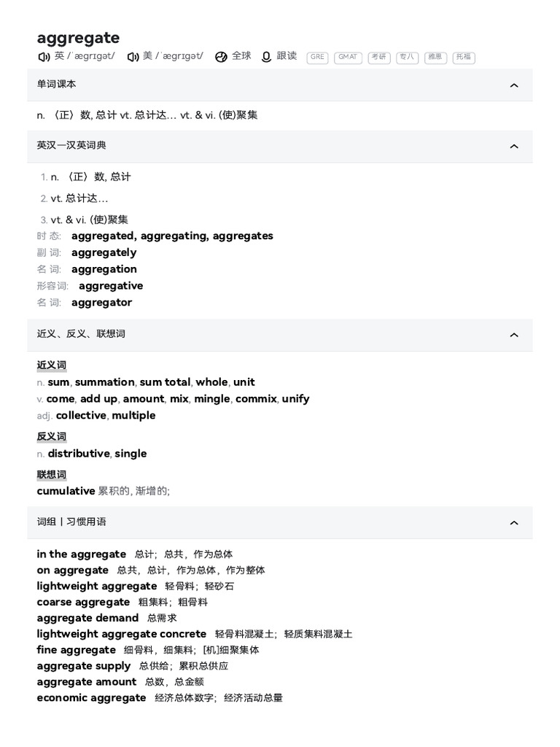Collapse the 英汉一汉英词典 section chevron

(x=514, y=146)
